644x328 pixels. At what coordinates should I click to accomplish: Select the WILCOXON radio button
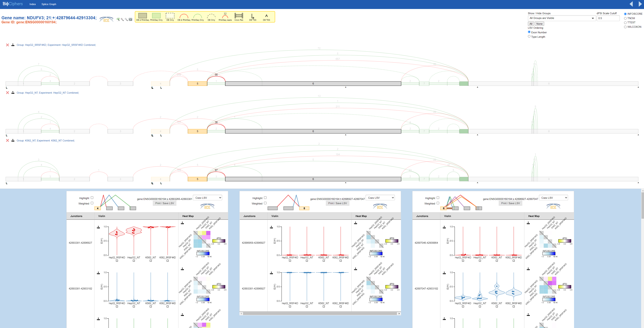pyautogui.click(x=625, y=27)
